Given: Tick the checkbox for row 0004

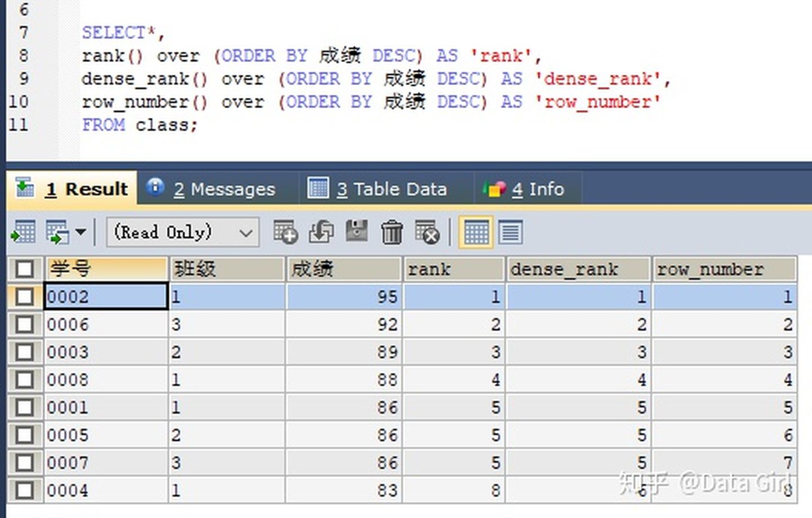Looking at the screenshot, I should click(25, 490).
